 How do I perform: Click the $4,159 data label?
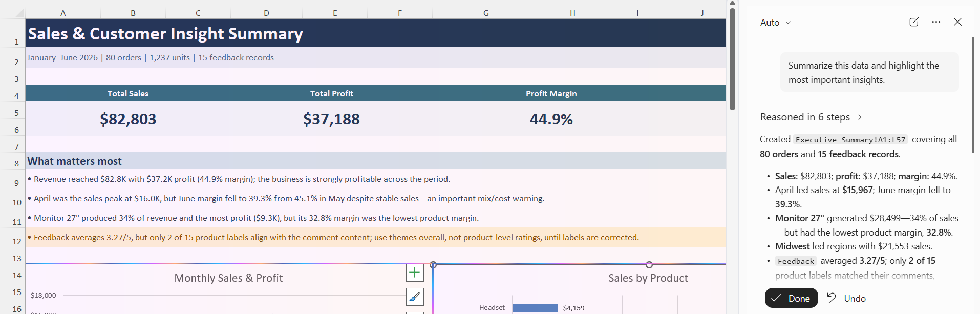click(x=573, y=308)
